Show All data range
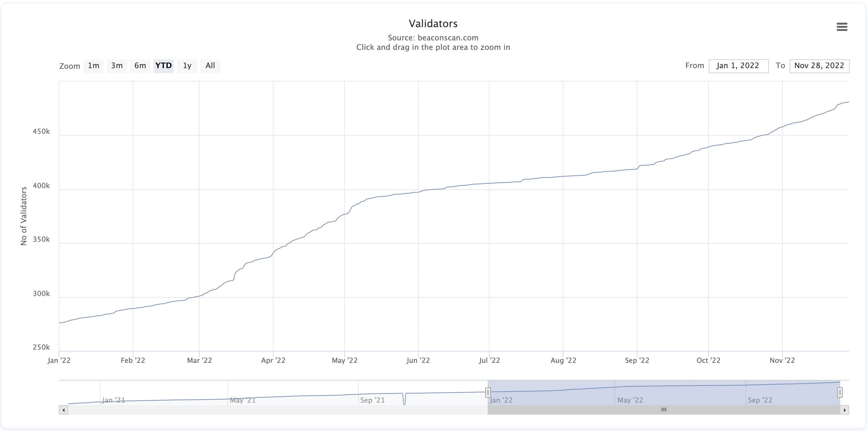The height and width of the screenshot is (431, 868). [x=210, y=66]
